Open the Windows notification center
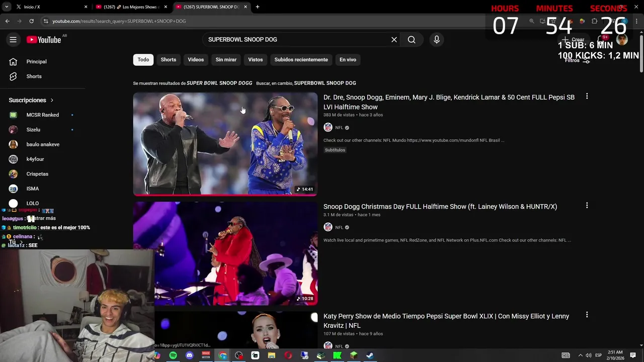The height and width of the screenshot is (362, 644). (633, 355)
